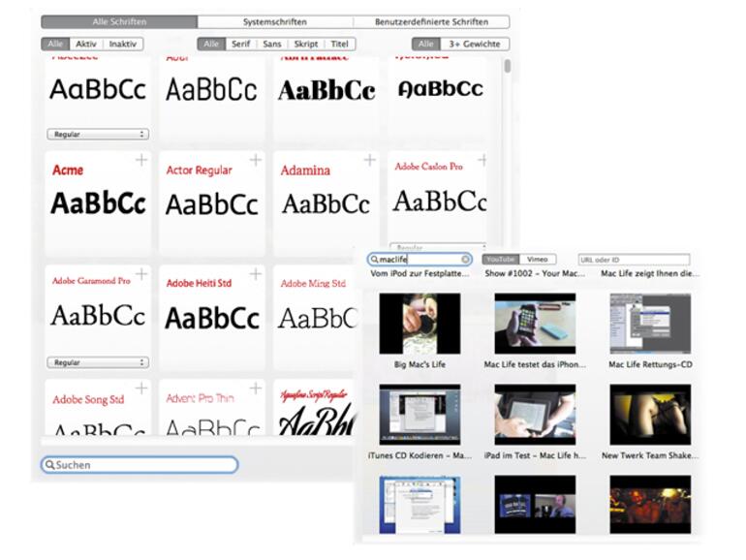Image resolution: width=746 pixels, height=560 pixels.
Task: Select Big Mac's Life video thumbnail
Action: (420, 324)
